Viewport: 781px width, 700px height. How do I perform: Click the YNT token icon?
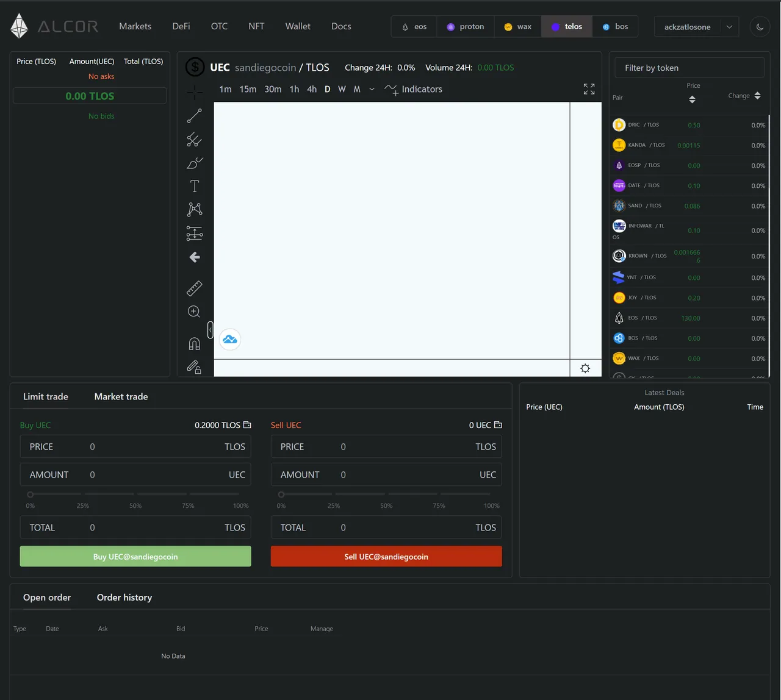click(x=619, y=277)
